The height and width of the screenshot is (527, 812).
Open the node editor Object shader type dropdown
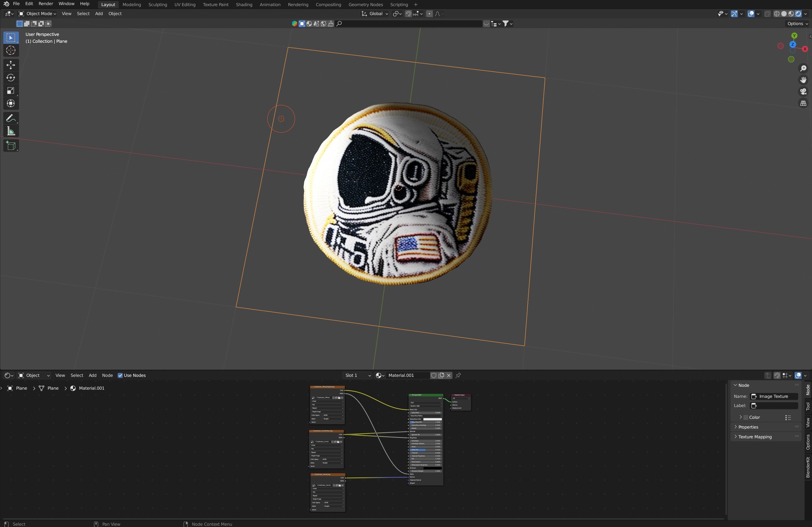click(34, 375)
